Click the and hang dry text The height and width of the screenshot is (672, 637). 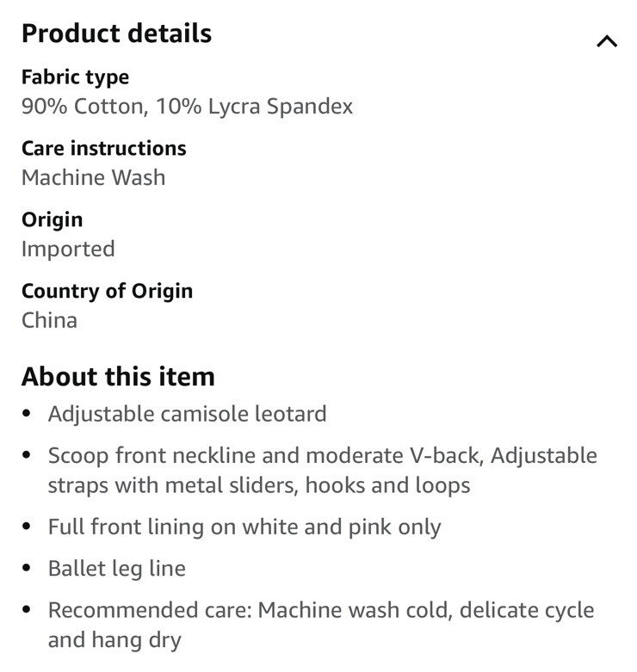[x=114, y=640]
